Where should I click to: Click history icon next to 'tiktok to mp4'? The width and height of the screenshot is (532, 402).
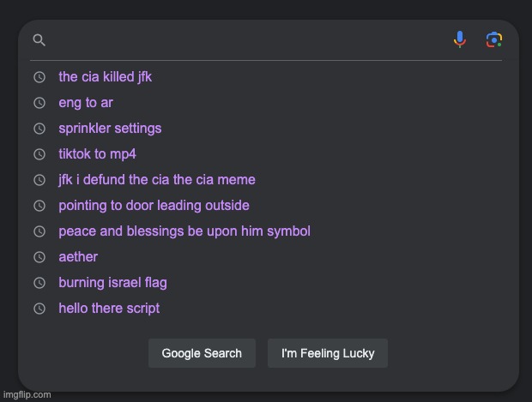[39, 154]
